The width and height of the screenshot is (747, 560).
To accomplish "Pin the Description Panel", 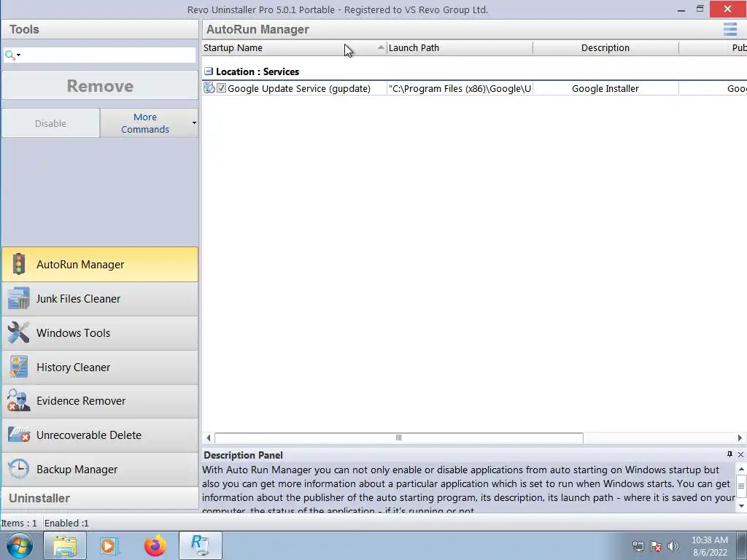I will (729, 454).
